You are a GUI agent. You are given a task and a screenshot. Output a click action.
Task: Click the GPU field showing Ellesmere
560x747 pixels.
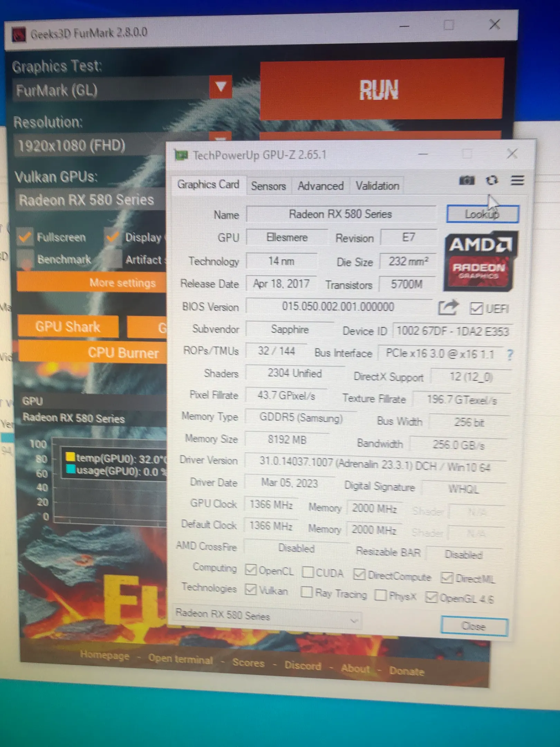coord(287,238)
